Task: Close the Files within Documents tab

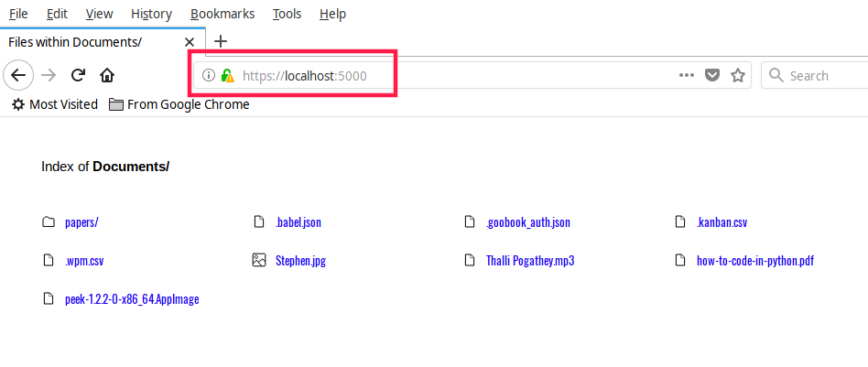Action: click(x=190, y=42)
